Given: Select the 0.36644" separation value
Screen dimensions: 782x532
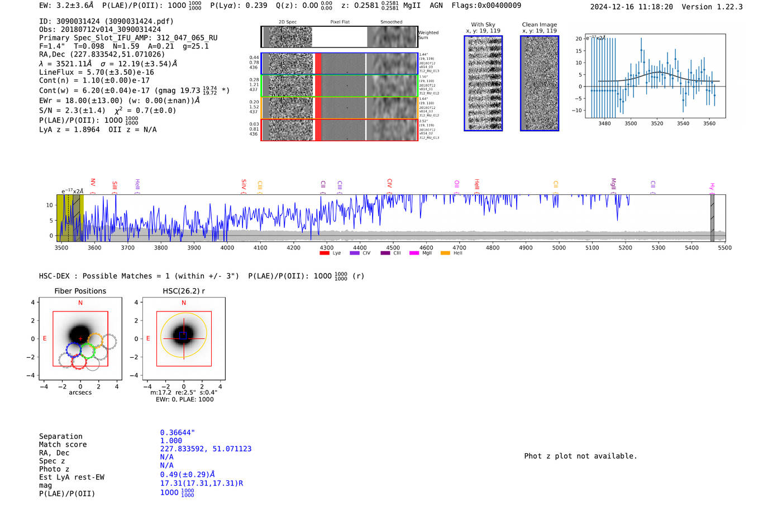Looking at the screenshot, I should click(178, 433).
